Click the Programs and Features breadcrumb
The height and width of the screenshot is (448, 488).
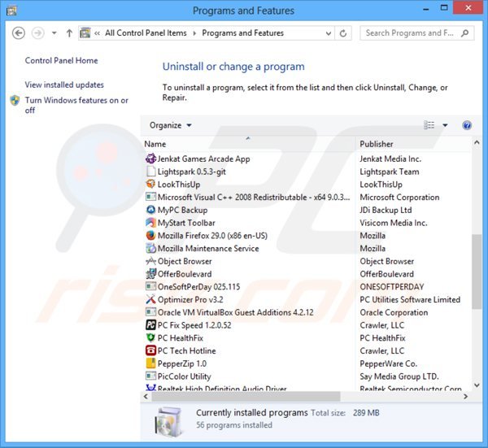tap(242, 33)
